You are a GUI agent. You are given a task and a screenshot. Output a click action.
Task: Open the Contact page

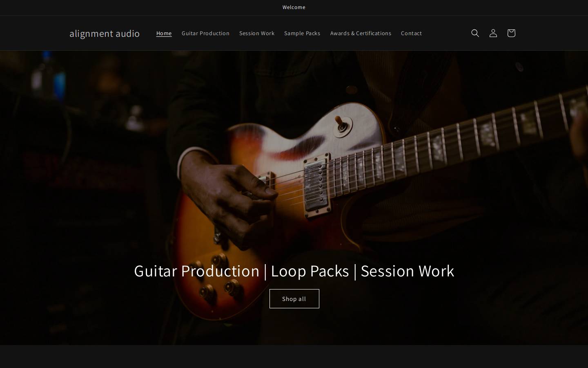(411, 33)
